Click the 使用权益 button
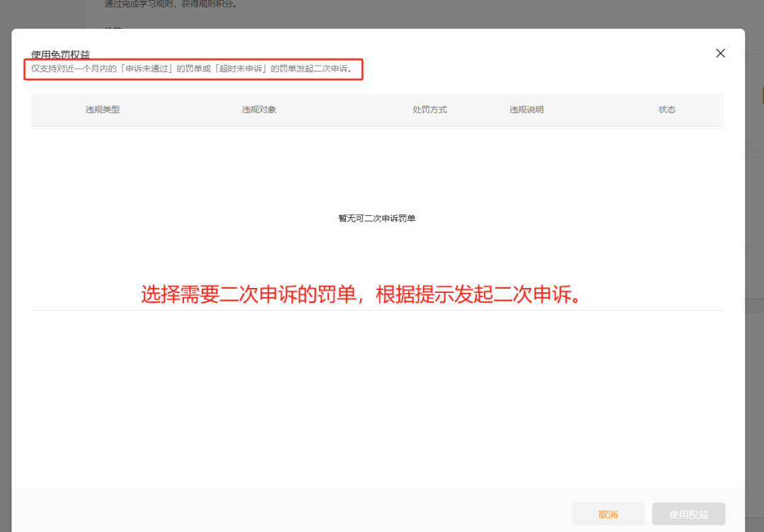764x532 pixels. tap(688, 514)
